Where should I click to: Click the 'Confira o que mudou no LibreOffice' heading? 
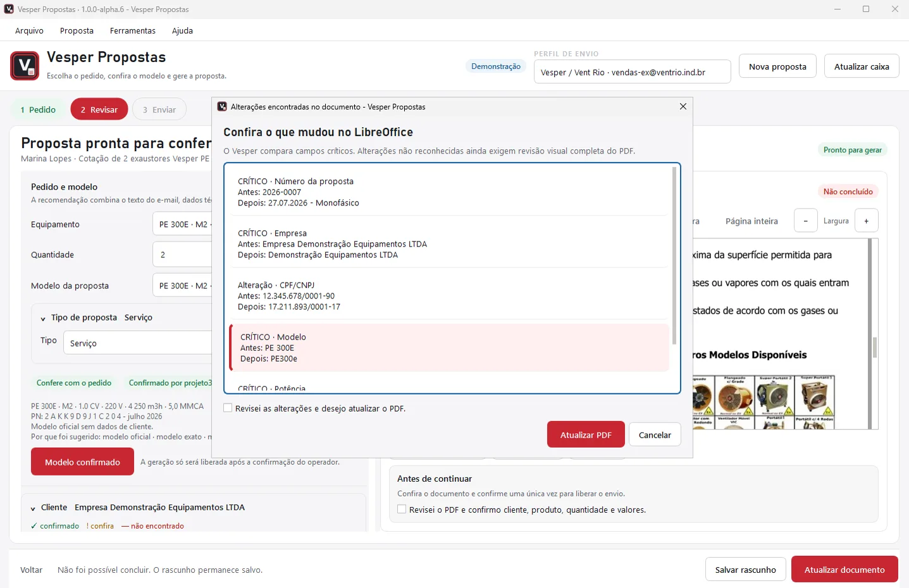318,132
